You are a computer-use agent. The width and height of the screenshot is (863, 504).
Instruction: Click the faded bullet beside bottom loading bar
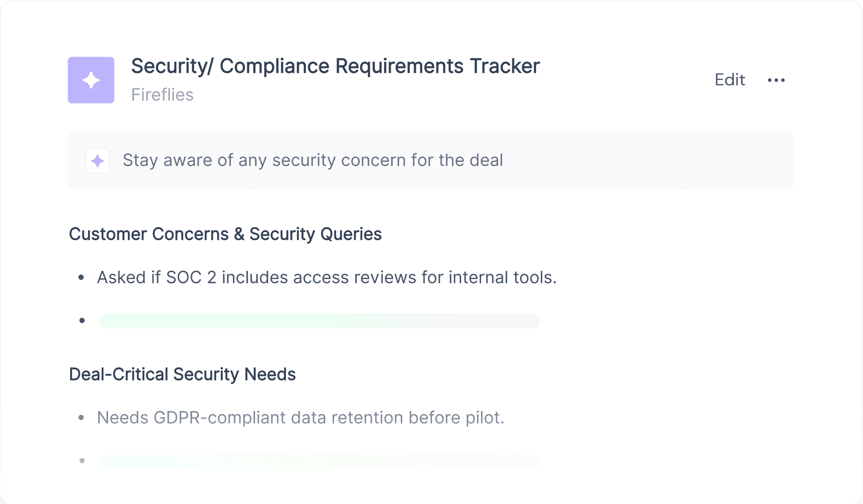82,461
